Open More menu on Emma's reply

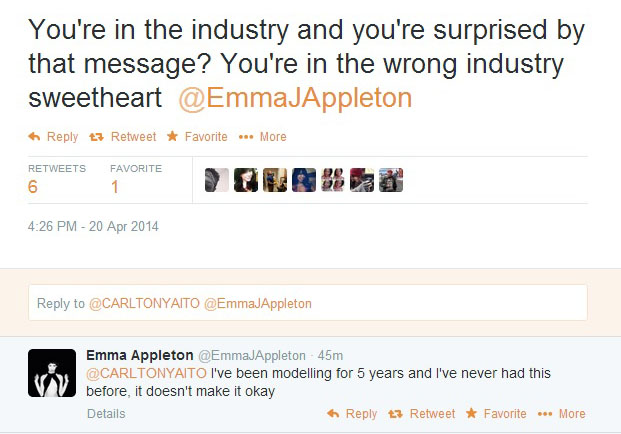(562, 414)
